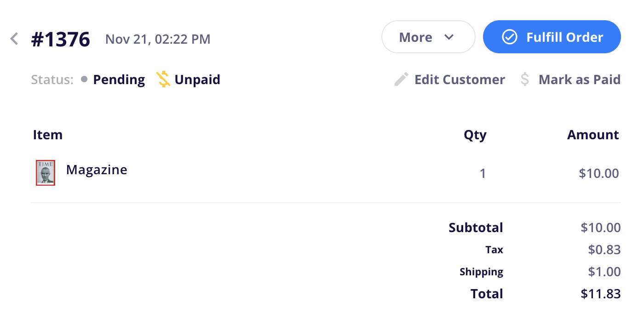Open the More actions menu
This screenshot has height=330, width=644.
click(x=416, y=37)
